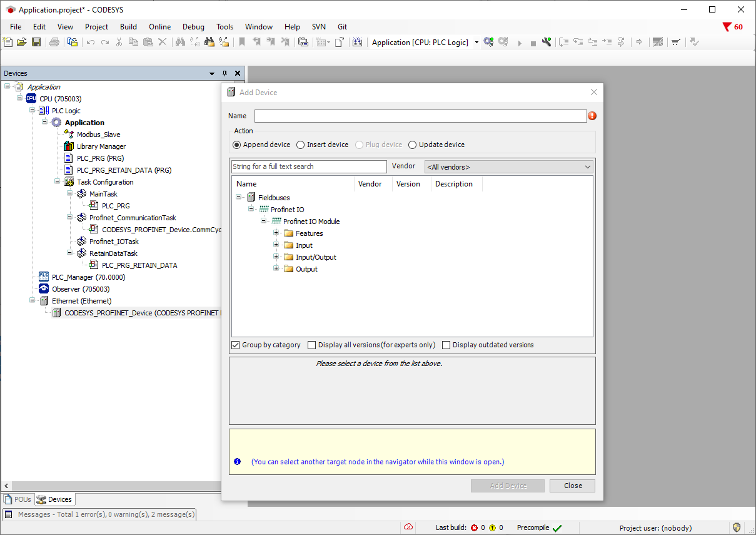This screenshot has height=535, width=756.
Task: Click the Login gear icon in toolbar
Action: [488, 42]
